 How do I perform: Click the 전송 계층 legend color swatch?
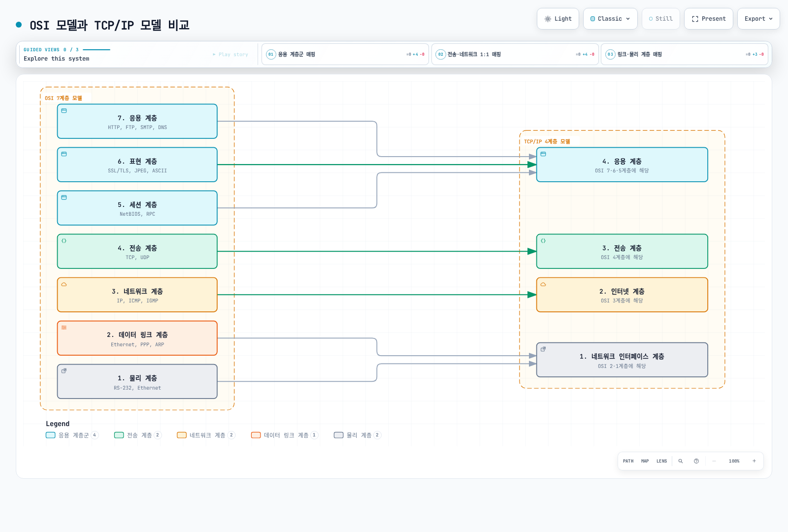pos(119,435)
